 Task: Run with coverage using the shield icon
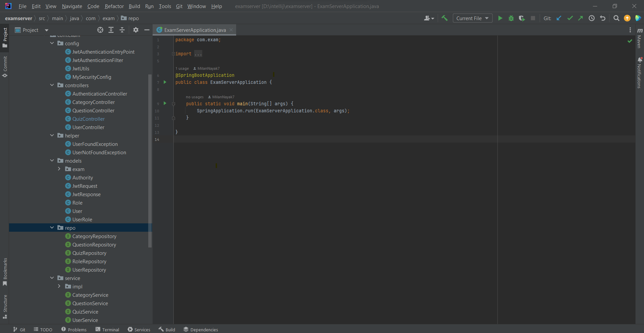tap(522, 18)
